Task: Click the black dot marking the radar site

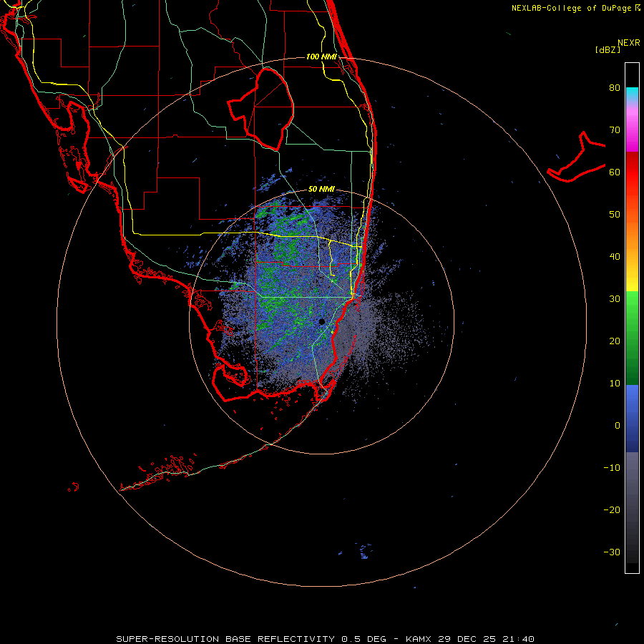Action: [321, 321]
